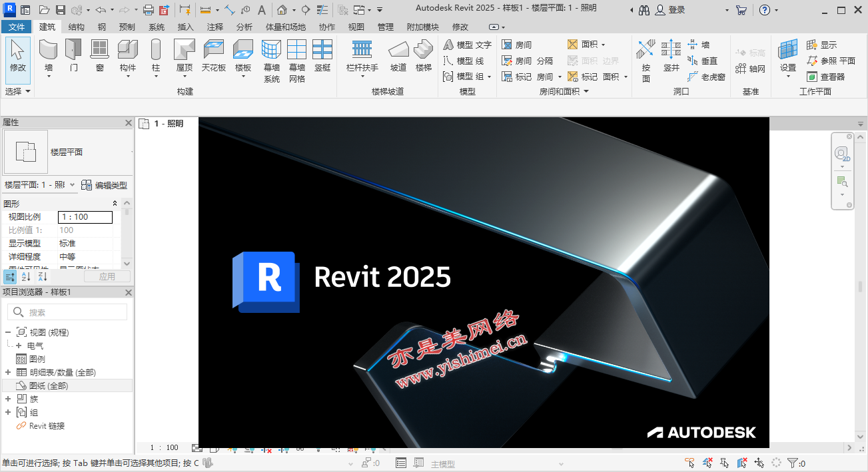This screenshot has width=868, height=472.
Task: Select the Ramp (坡道) tool
Action: (x=398, y=56)
